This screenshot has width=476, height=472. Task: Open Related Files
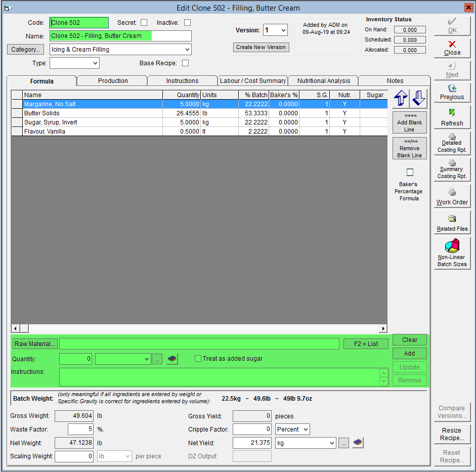pyautogui.click(x=452, y=223)
